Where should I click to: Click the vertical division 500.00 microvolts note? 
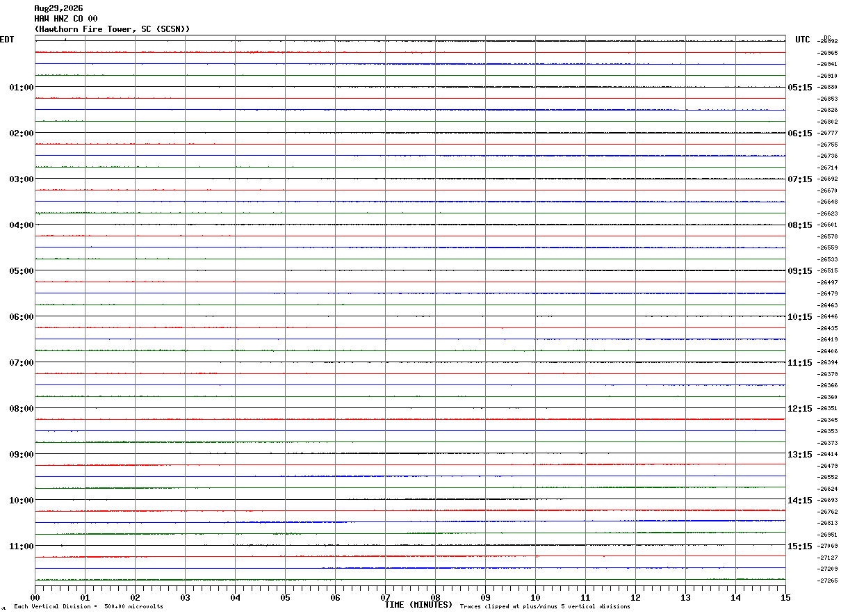88,606
